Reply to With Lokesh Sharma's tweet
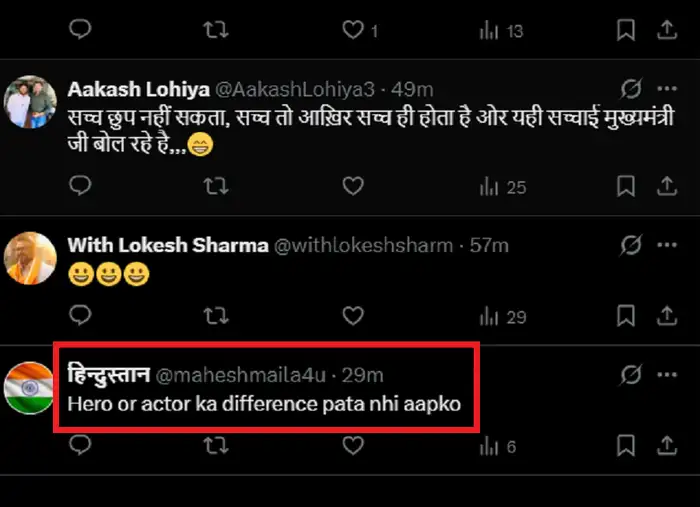 (x=82, y=316)
